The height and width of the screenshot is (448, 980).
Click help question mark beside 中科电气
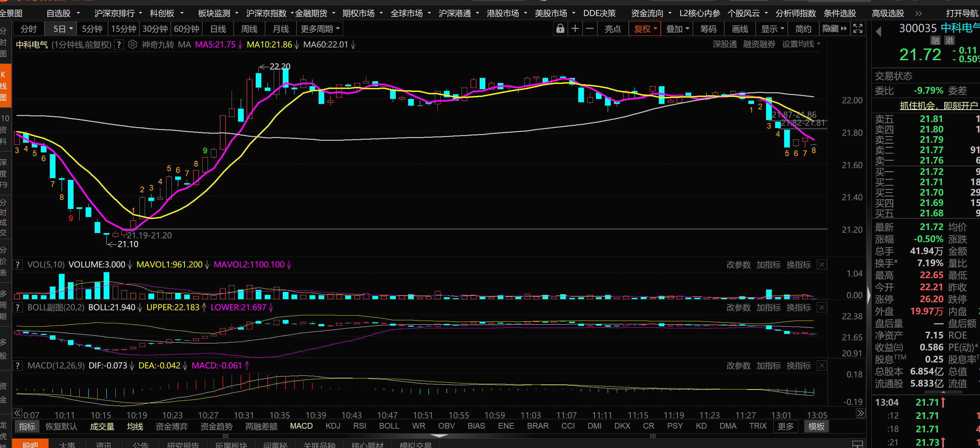(119, 45)
